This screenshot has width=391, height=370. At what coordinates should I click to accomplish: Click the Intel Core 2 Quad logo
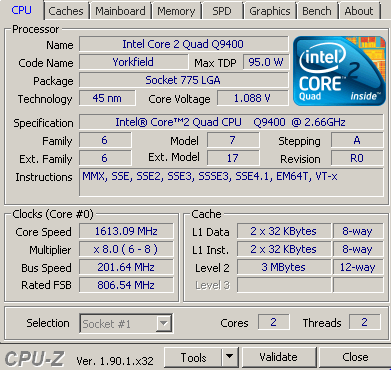click(x=339, y=71)
